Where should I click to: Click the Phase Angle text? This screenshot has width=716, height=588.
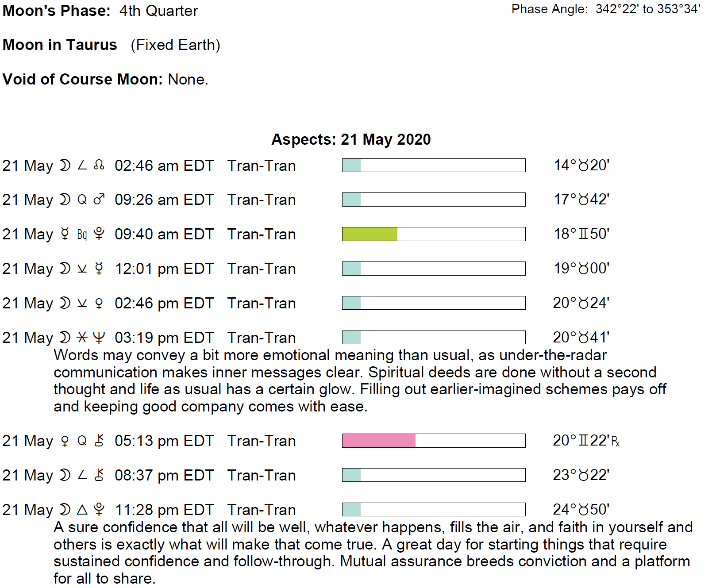coord(606,9)
